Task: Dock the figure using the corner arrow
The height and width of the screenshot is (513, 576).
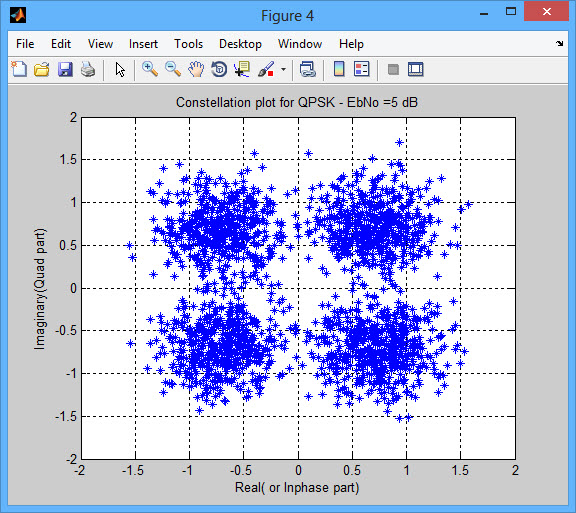Action: (x=559, y=43)
